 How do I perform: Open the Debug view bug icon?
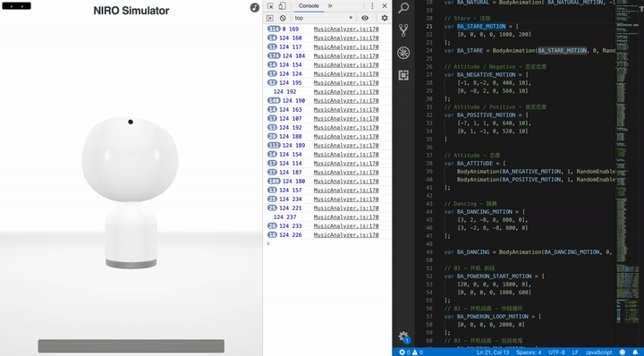click(x=403, y=53)
